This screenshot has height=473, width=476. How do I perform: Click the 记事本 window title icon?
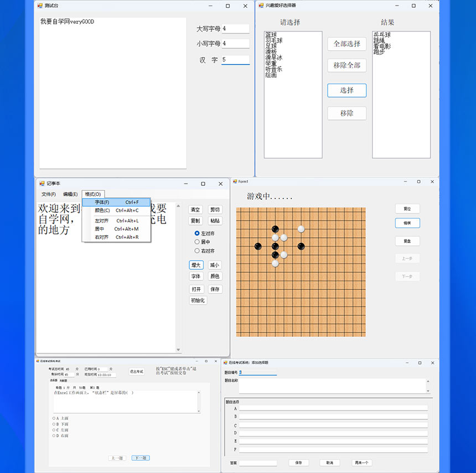pyautogui.click(x=42, y=184)
